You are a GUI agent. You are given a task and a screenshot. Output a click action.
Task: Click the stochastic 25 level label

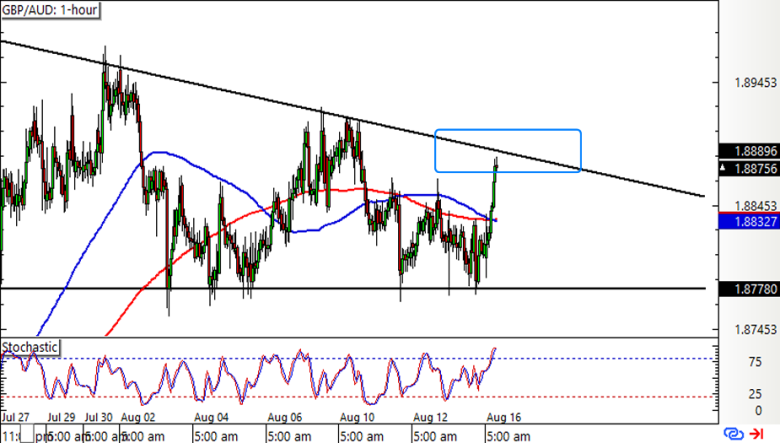tap(755, 394)
